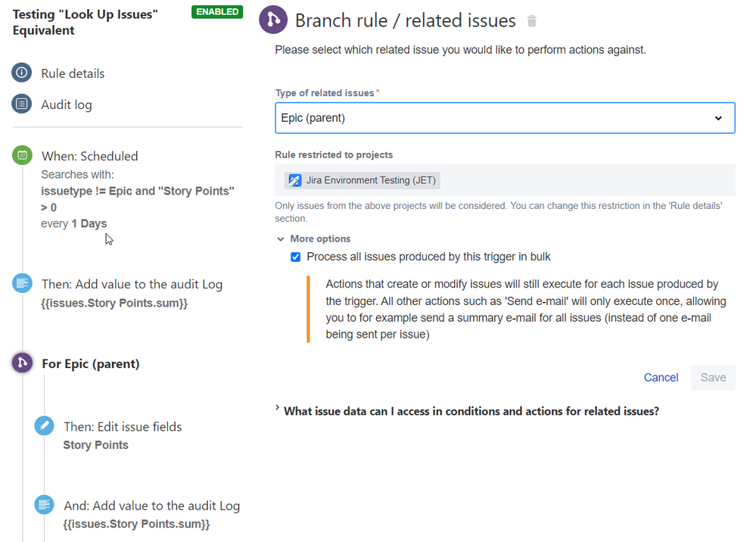Image resolution: width=756 pixels, height=542 pixels.
Task: Click the Jira Environment Testing project icon
Action: [x=295, y=180]
